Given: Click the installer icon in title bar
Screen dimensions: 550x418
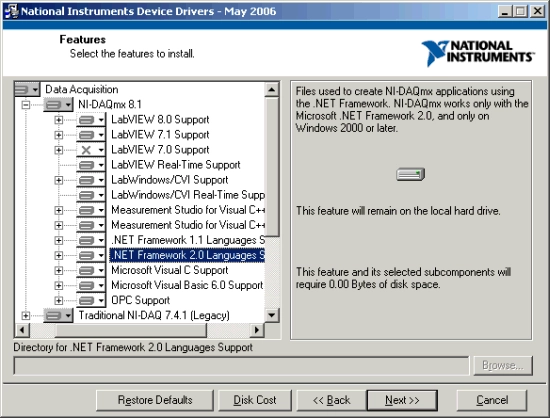Looking at the screenshot, I should pyautogui.click(x=11, y=11).
